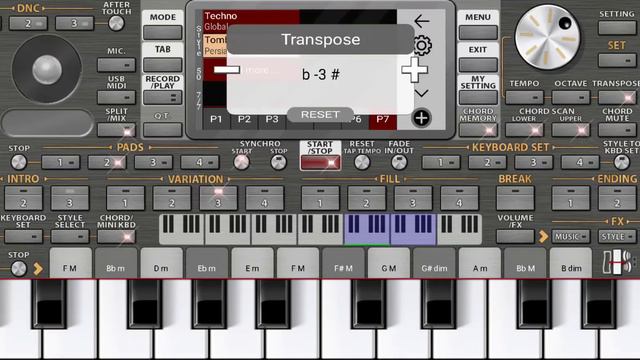The height and width of the screenshot is (360, 640).
Task: Select the P2 preset tab
Action: tap(244, 120)
